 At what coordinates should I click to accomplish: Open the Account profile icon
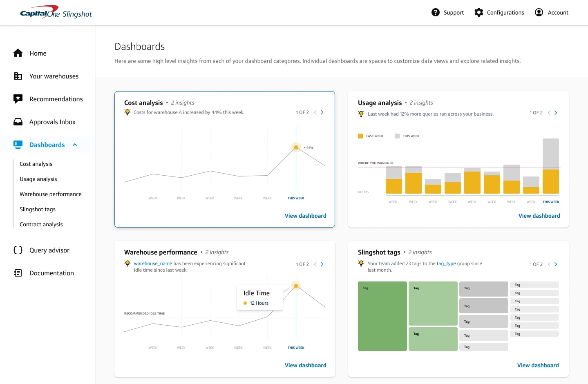(539, 12)
